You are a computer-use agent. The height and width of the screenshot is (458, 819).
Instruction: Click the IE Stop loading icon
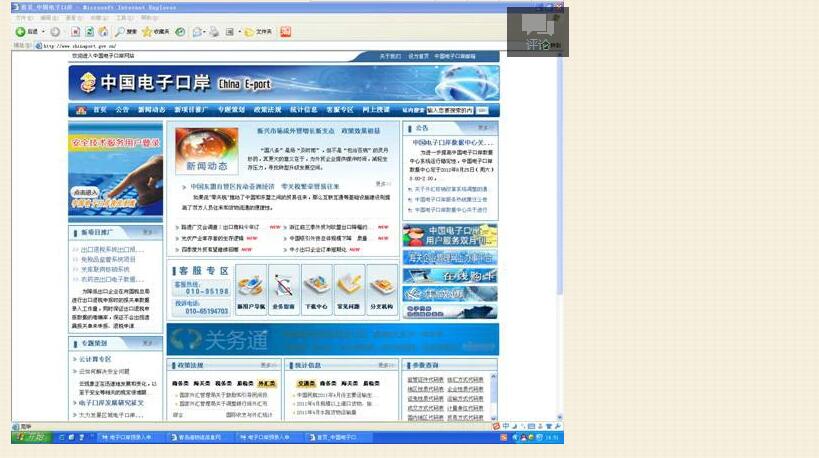click(x=76, y=32)
